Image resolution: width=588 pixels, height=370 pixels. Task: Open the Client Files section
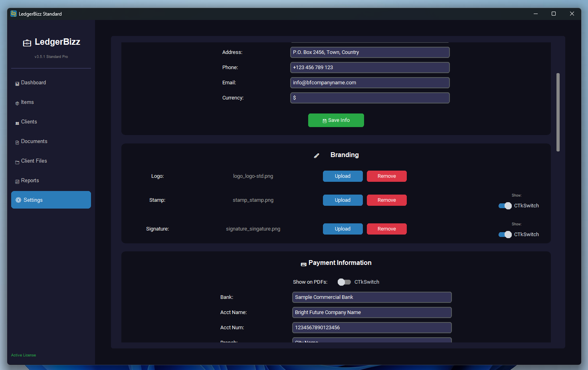click(51, 161)
